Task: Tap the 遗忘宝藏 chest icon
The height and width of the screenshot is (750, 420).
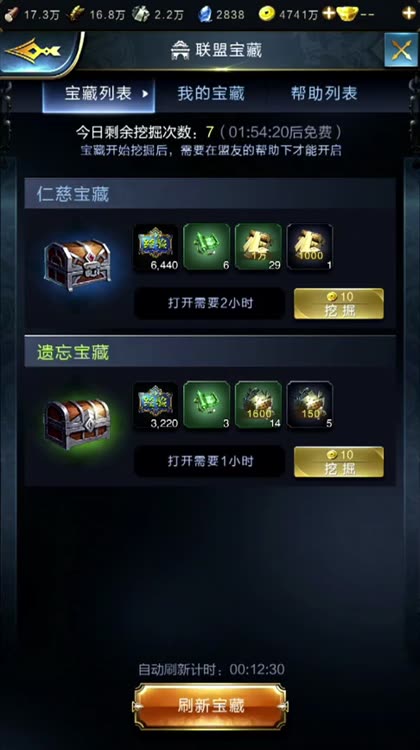Action: point(77,424)
